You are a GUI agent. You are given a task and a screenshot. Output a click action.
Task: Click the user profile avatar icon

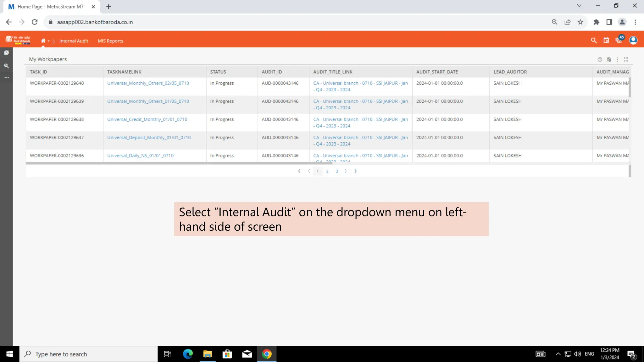[x=633, y=40]
